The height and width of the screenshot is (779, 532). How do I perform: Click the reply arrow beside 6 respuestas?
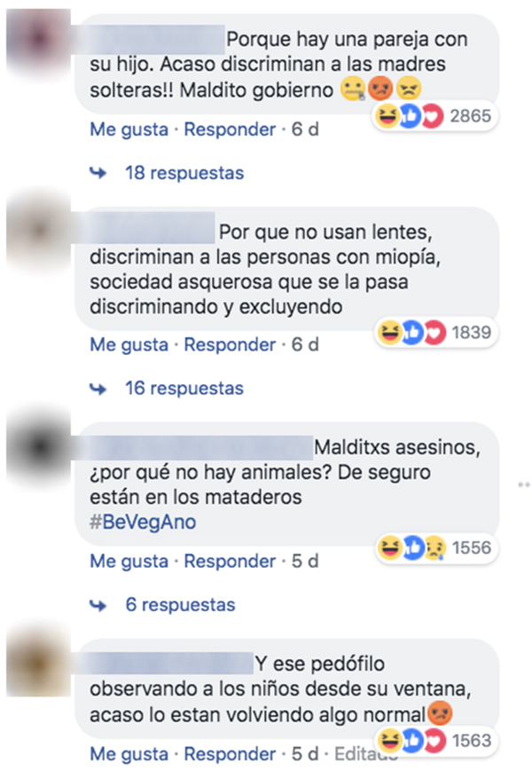[98, 605]
